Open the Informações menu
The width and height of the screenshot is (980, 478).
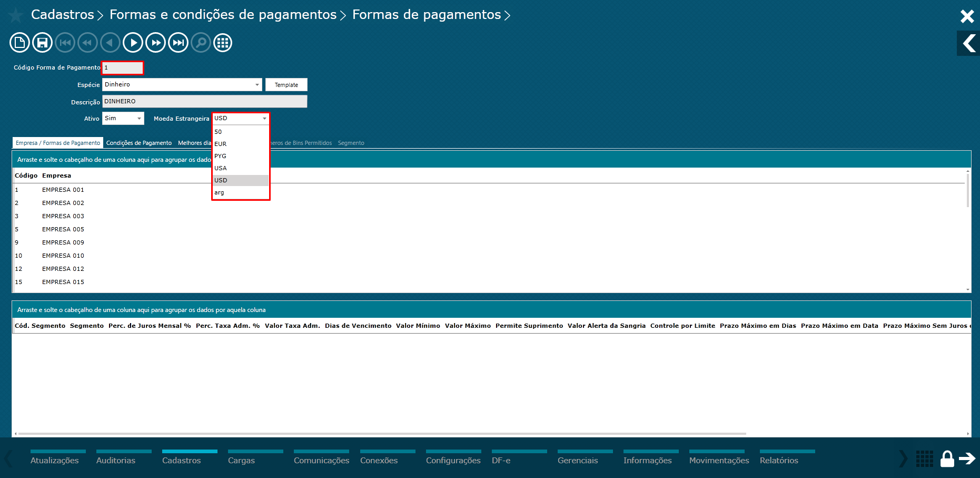tap(651, 458)
